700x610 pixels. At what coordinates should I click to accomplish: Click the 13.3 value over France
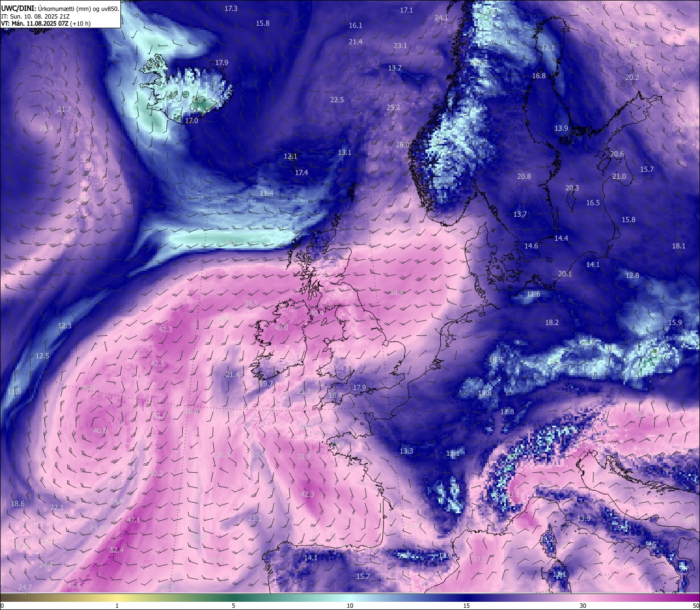(406, 451)
